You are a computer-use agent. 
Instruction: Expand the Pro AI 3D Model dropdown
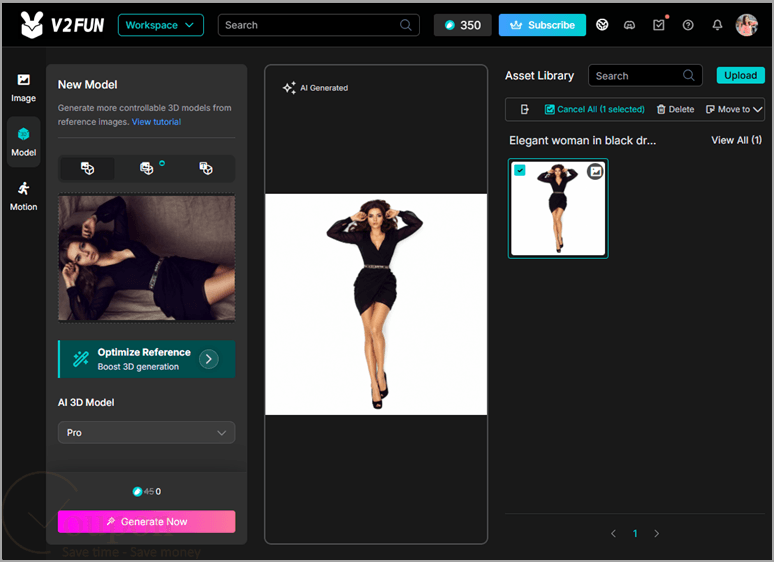coord(147,432)
